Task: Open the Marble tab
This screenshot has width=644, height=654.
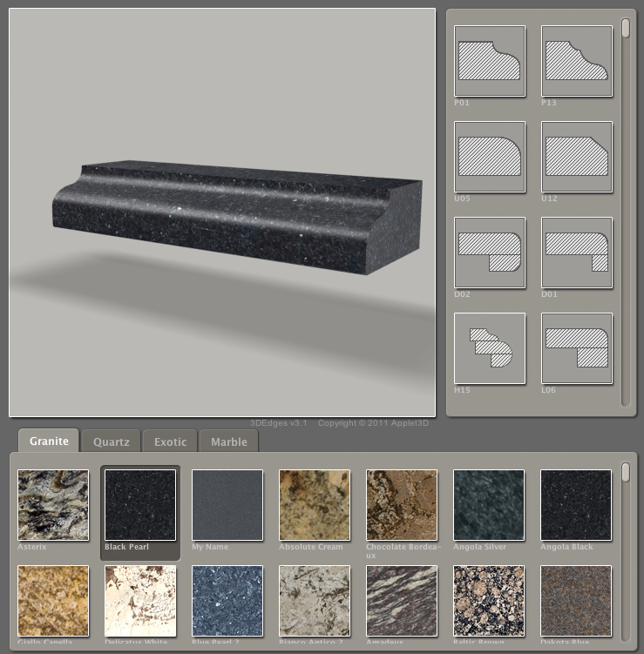Action: pyautogui.click(x=228, y=442)
